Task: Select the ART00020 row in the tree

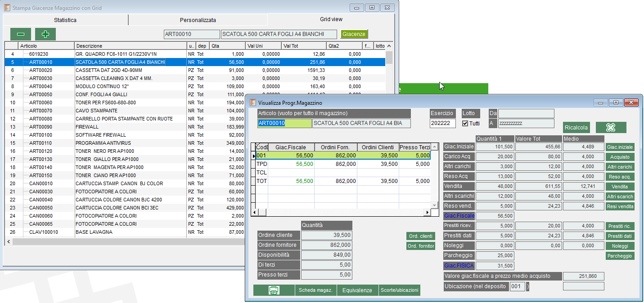Action: click(41, 70)
